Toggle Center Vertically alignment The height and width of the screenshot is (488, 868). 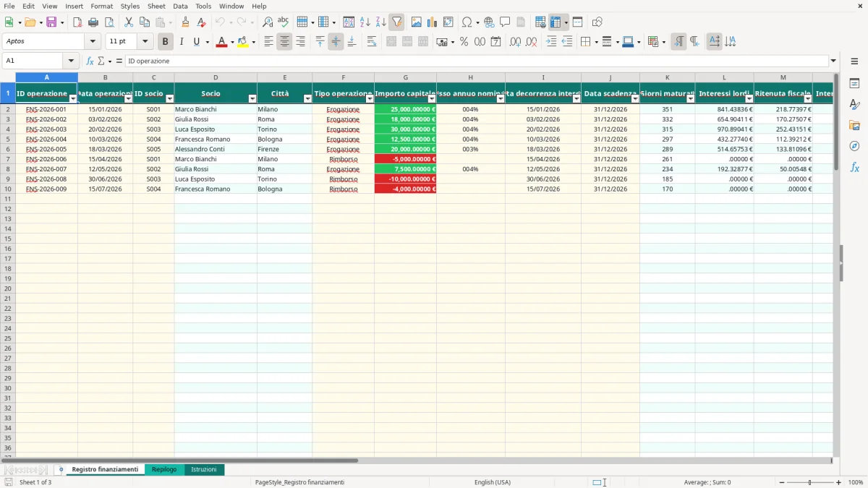click(336, 42)
